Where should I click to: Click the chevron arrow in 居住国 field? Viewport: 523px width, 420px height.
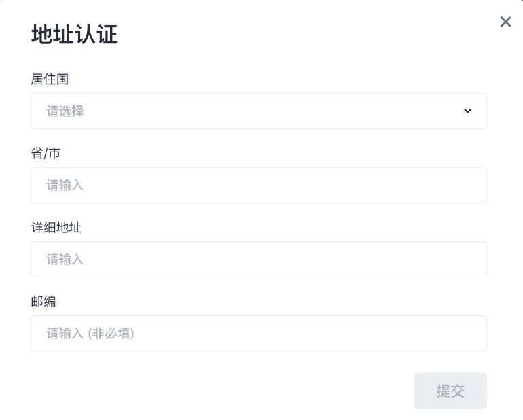467,111
